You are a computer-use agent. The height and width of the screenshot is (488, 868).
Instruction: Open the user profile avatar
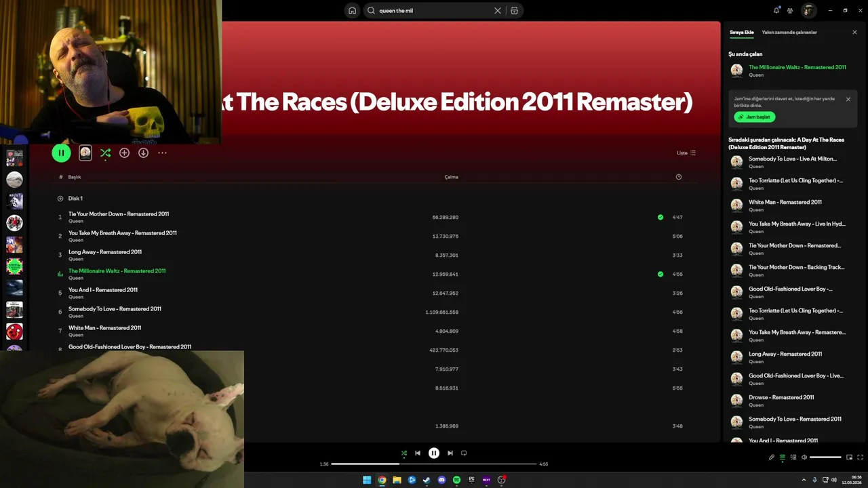tap(808, 10)
